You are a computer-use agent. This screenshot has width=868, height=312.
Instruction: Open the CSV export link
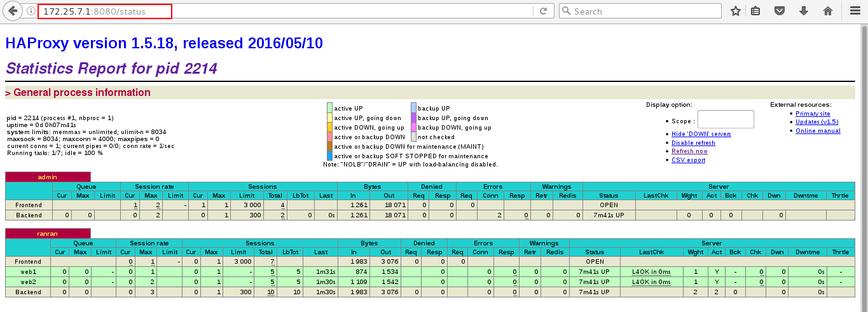tap(688, 160)
